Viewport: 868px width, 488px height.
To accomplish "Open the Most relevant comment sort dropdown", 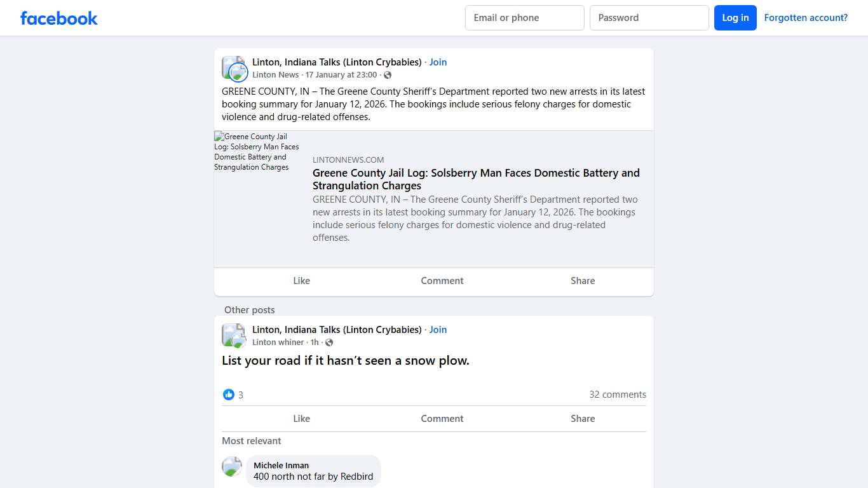I will tap(252, 440).
